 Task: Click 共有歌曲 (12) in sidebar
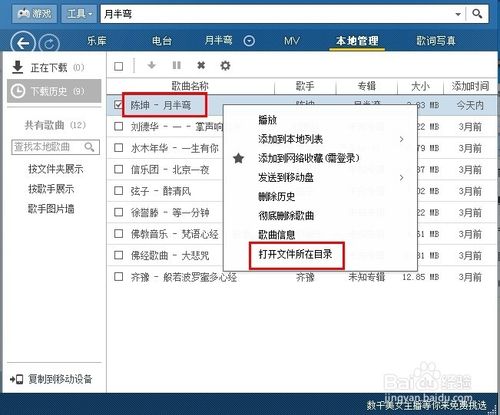pos(55,125)
